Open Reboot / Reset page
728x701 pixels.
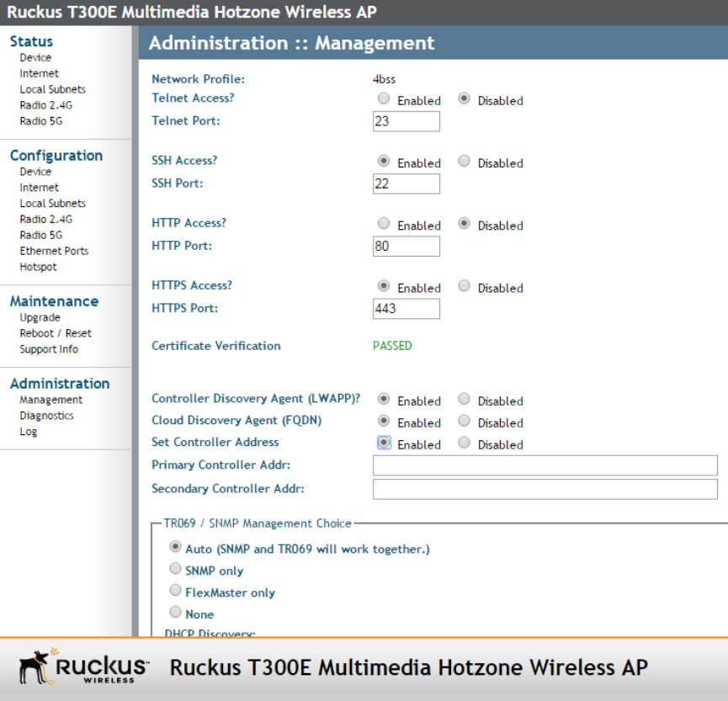point(56,333)
